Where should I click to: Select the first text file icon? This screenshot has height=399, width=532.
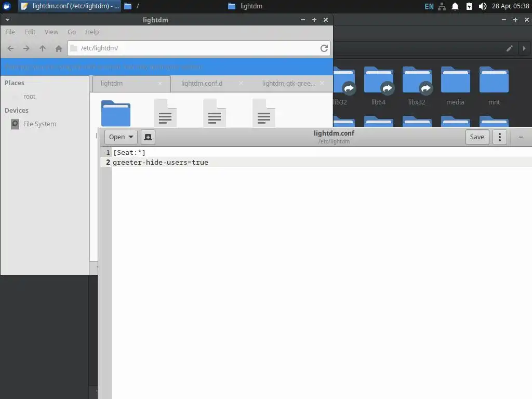pyautogui.click(x=165, y=113)
